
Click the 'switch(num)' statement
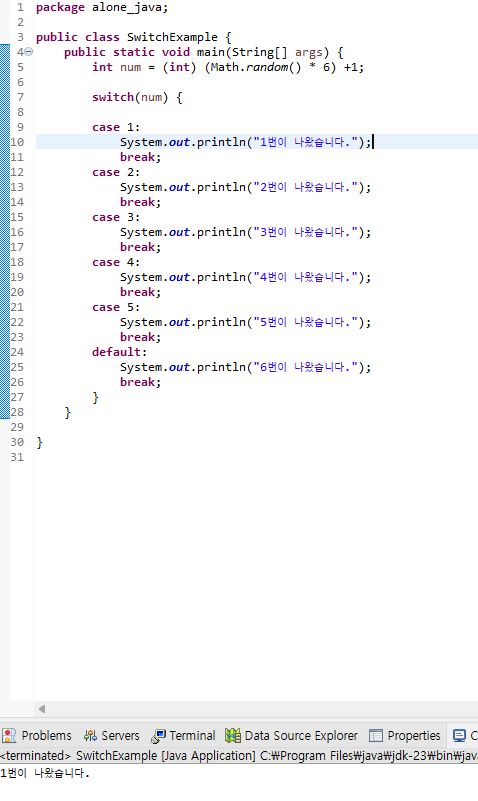[130, 97]
